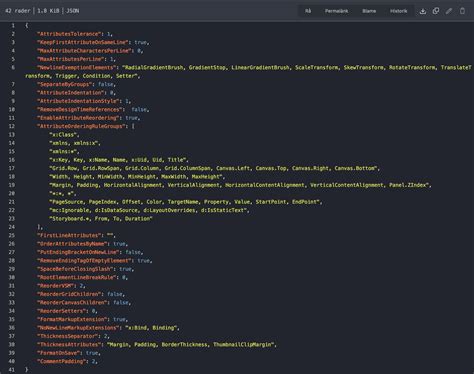Viewport: 474px width, 374px height.
Task: Delete the file via trash icon
Action: pos(462,11)
